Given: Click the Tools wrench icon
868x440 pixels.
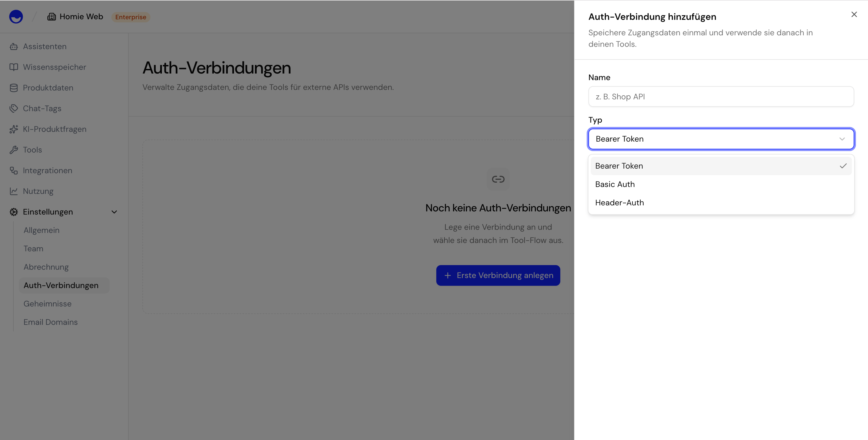Looking at the screenshot, I should (x=13, y=150).
